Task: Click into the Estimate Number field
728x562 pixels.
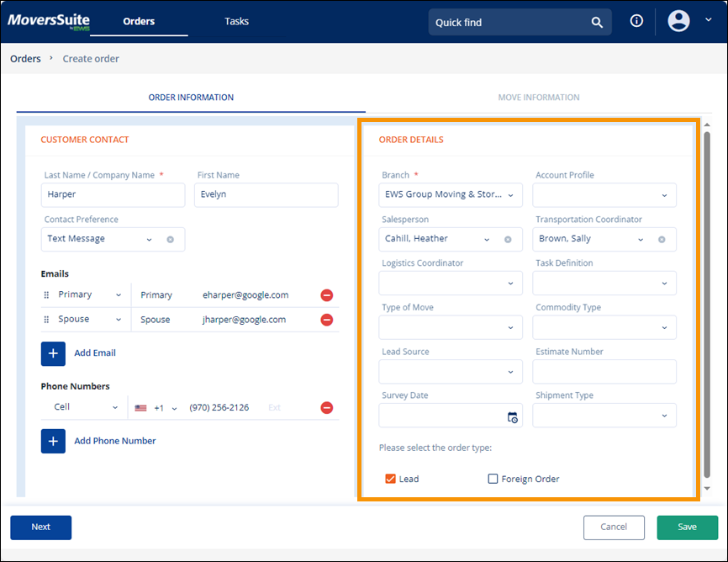Action: [604, 372]
